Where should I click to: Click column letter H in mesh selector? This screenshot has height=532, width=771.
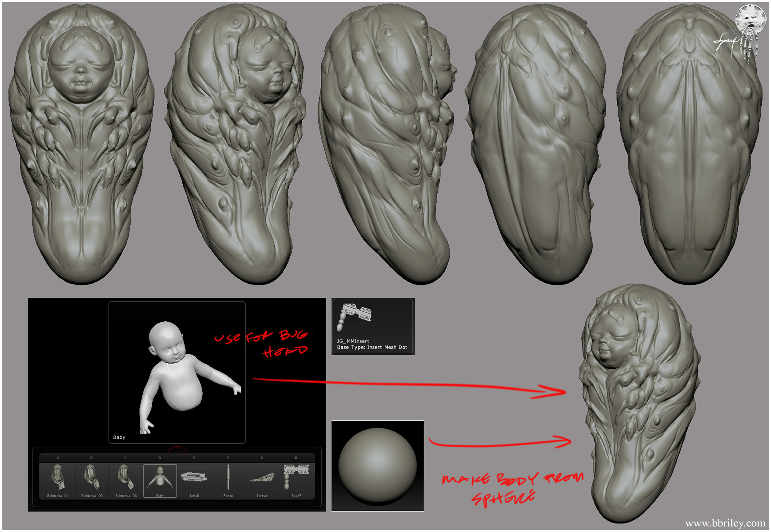pyautogui.click(x=296, y=458)
